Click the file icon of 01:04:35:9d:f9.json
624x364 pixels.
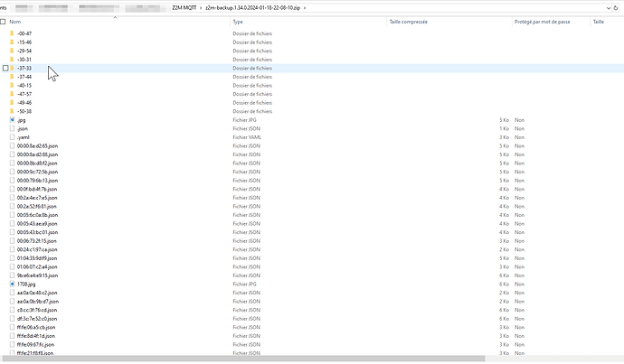[x=12, y=258]
